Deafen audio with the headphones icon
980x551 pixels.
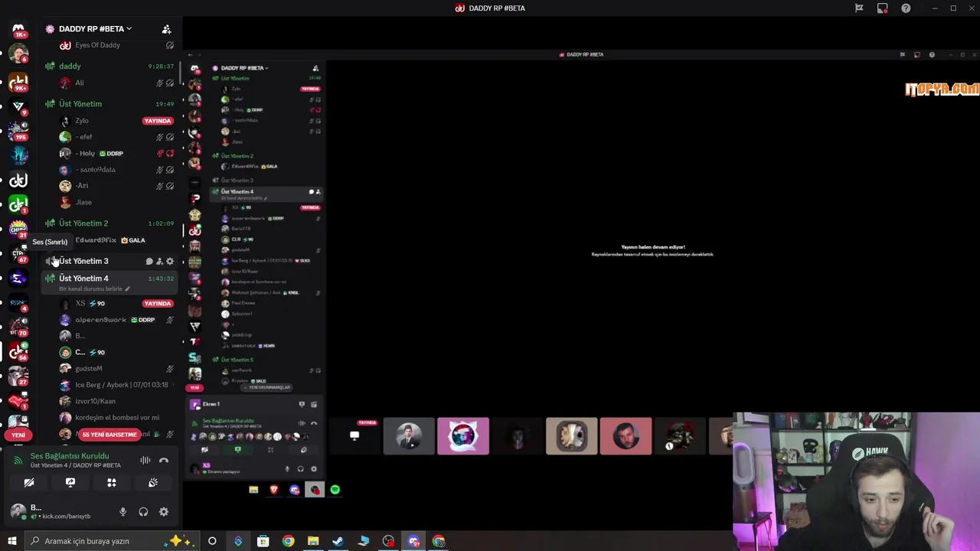point(143,512)
